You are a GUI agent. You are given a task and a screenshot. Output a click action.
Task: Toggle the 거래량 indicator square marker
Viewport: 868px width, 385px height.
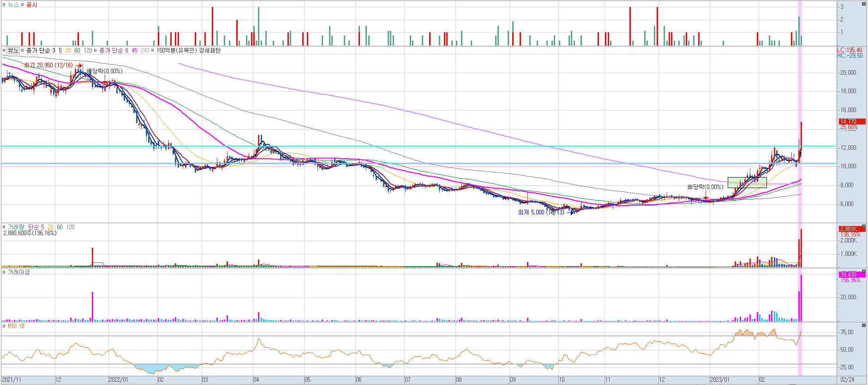pyautogui.click(x=4, y=227)
